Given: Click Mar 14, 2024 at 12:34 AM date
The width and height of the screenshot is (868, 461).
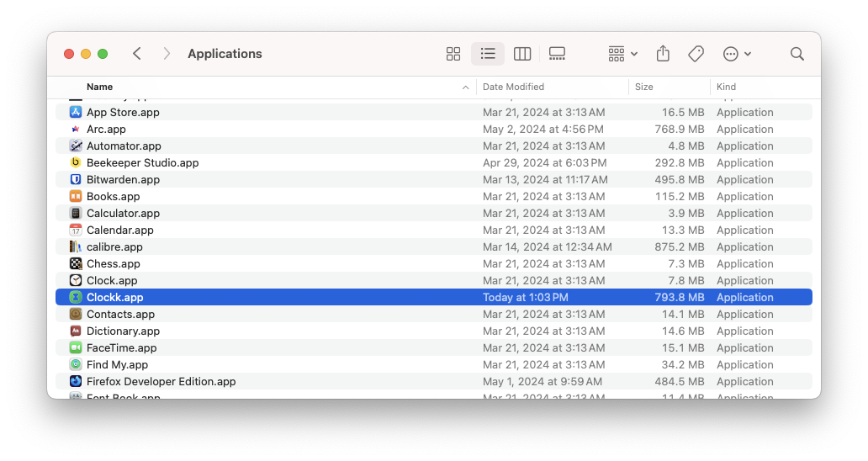Looking at the screenshot, I should 548,246.
